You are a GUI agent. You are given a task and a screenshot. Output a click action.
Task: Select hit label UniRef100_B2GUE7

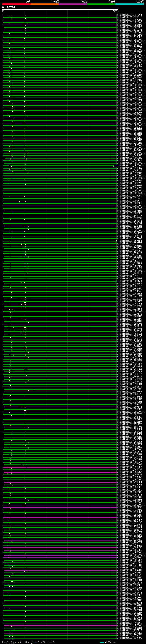point(131,65)
